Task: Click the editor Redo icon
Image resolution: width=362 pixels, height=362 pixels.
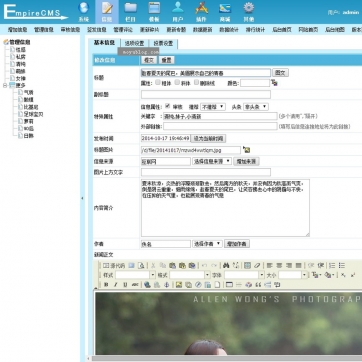Action: pyautogui.click(x=214, y=266)
